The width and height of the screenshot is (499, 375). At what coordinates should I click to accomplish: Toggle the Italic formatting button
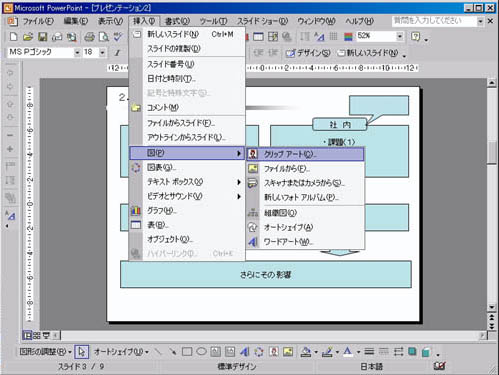pyautogui.click(x=117, y=53)
